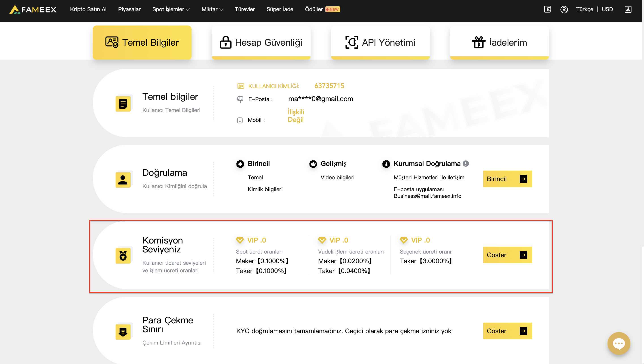Click the Birincil verification badge icon

(x=240, y=164)
